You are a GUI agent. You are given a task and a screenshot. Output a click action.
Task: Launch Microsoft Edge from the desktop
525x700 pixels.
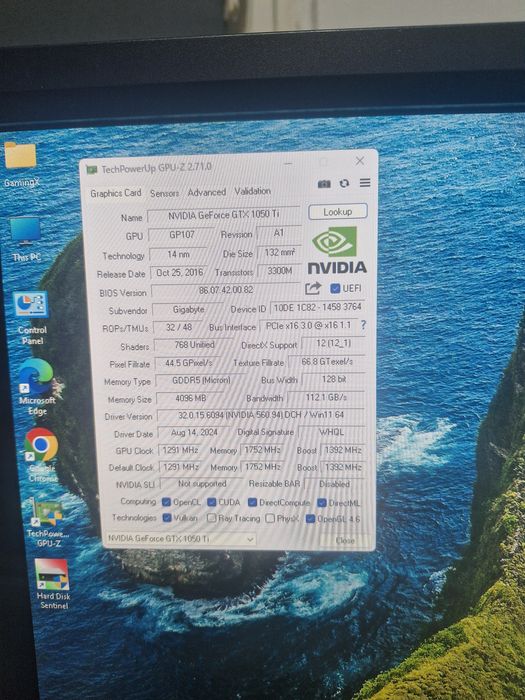click(37, 387)
